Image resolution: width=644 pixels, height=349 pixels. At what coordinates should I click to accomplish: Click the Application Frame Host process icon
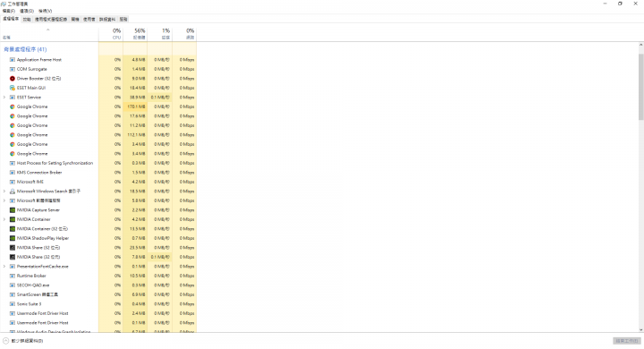13,60
